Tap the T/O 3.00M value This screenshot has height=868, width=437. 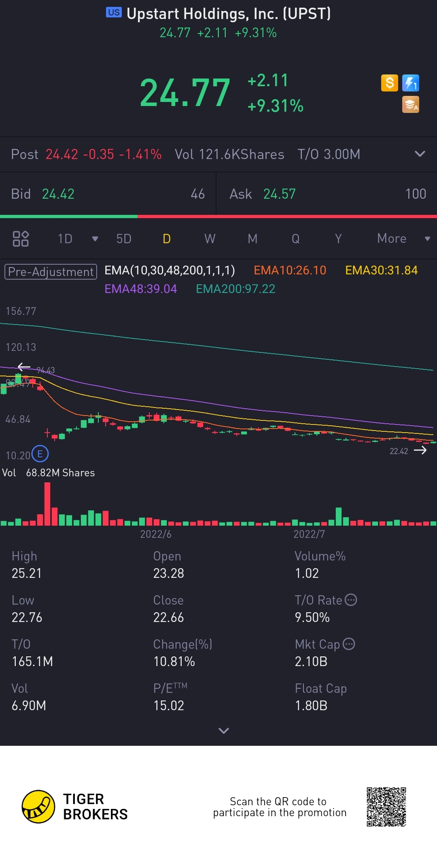(x=329, y=154)
